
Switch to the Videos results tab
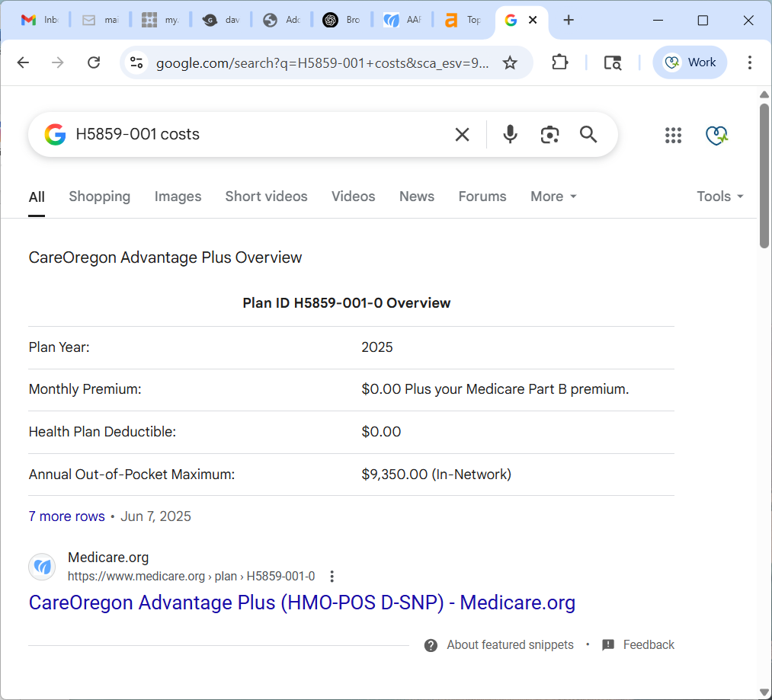[x=353, y=197]
